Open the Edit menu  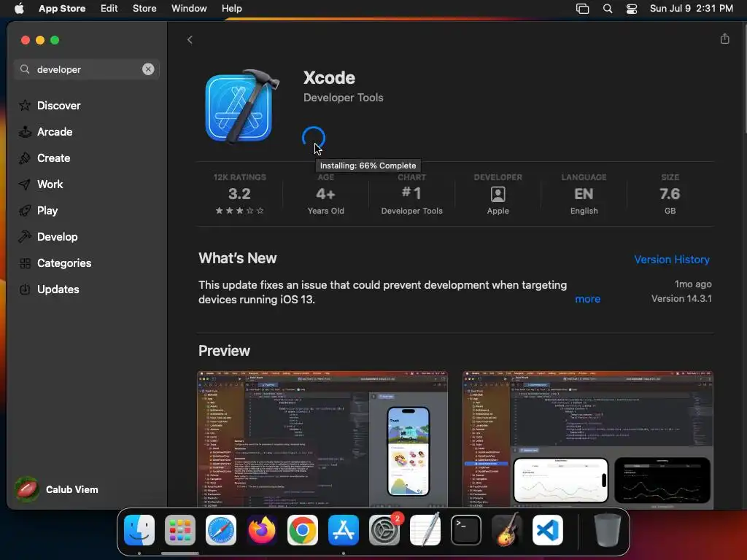[109, 9]
